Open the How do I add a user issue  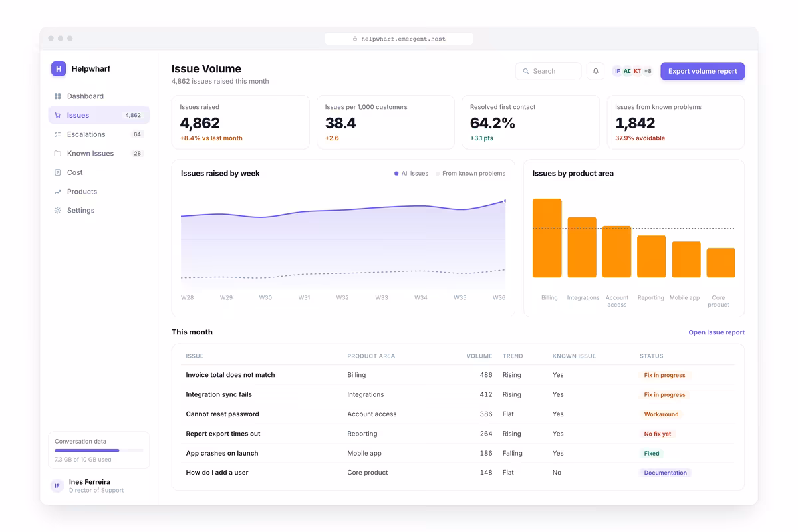pyautogui.click(x=458, y=473)
